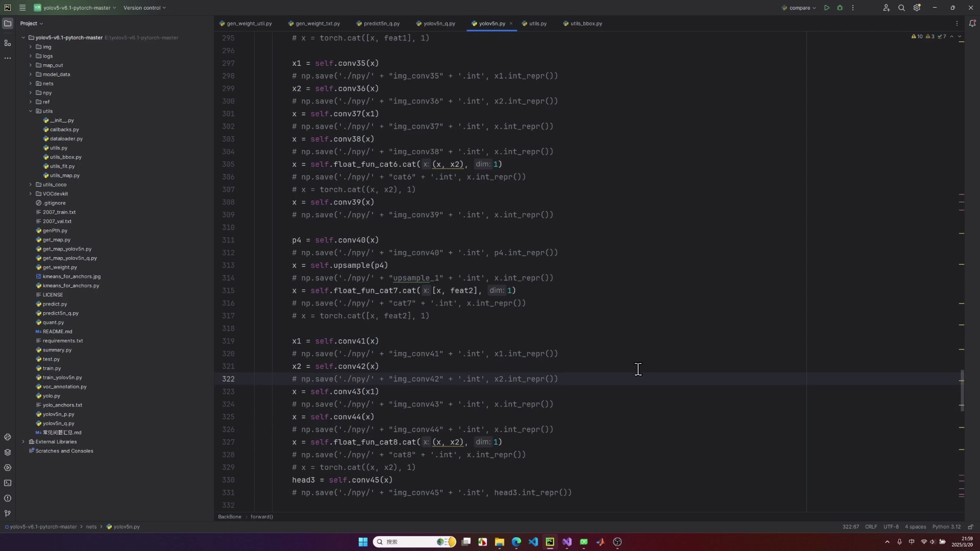Open the Version control menu
Viewport: 980px width, 551px height.
144,8
